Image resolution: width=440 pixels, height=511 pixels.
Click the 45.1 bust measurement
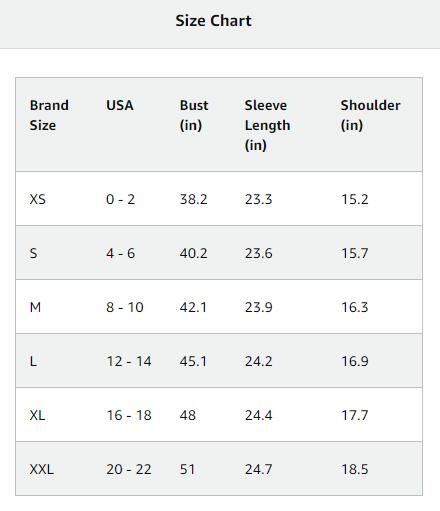pos(193,361)
